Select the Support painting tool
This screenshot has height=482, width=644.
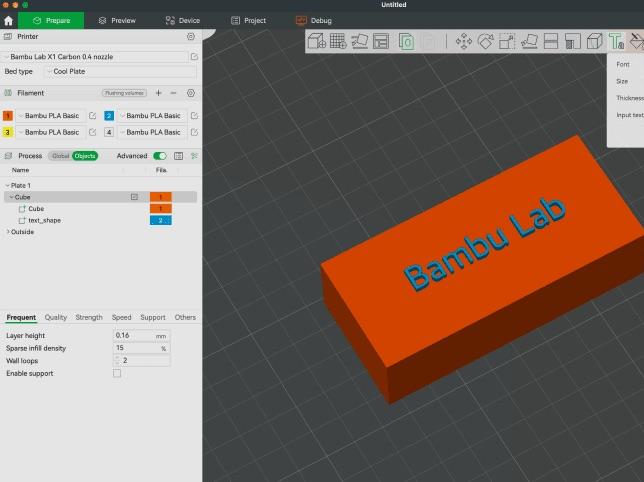(x=573, y=41)
